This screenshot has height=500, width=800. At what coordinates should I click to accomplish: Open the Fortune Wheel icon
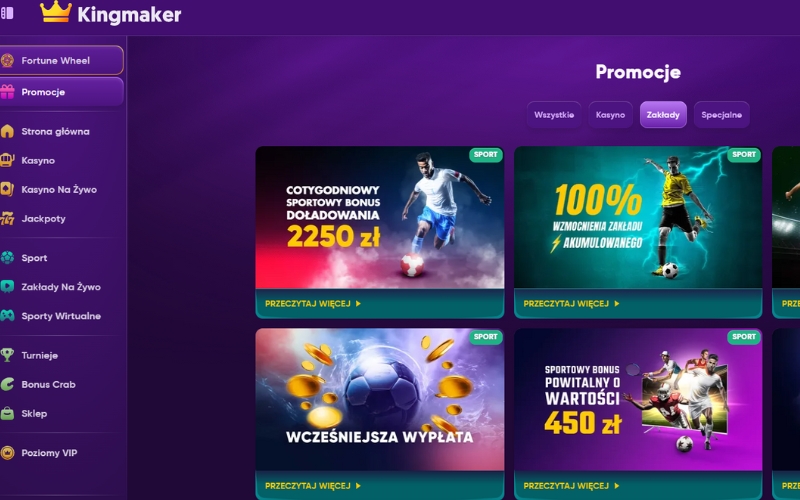[x=7, y=60]
